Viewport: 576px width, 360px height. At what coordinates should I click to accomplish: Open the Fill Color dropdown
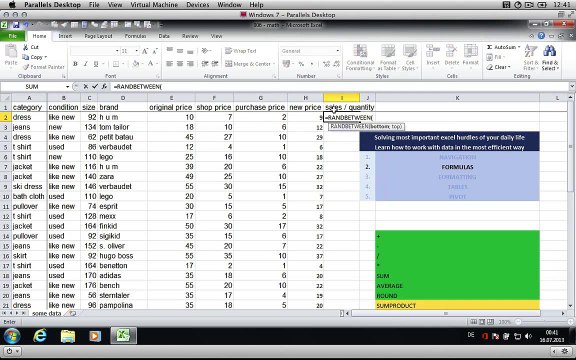[x=142, y=64]
